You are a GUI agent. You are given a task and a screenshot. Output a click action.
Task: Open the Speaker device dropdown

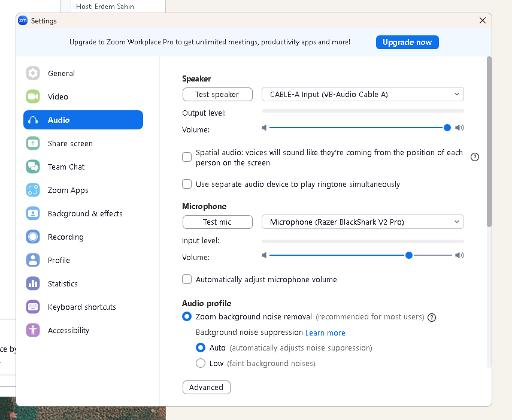pyautogui.click(x=363, y=95)
